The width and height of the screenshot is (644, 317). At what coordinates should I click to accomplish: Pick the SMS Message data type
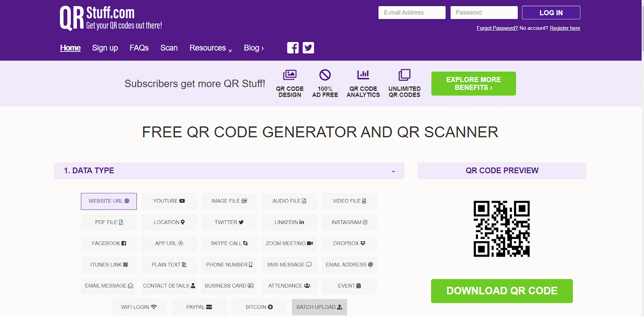point(289,265)
